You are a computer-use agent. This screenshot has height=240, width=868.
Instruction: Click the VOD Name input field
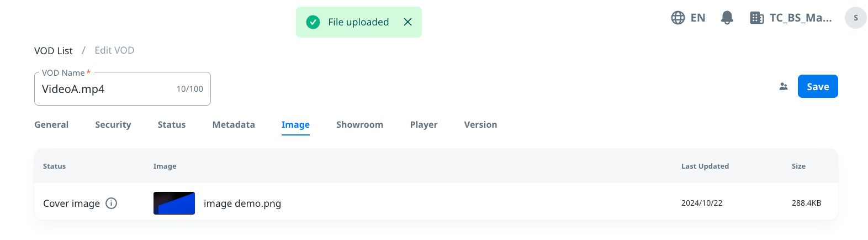click(x=105, y=89)
